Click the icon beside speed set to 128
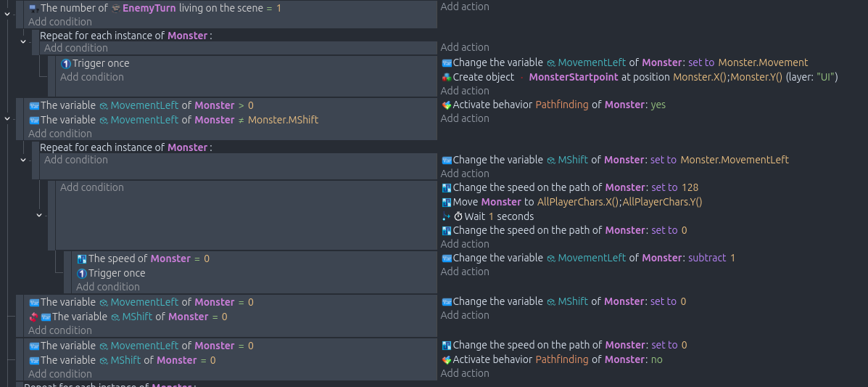 click(x=447, y=188)
